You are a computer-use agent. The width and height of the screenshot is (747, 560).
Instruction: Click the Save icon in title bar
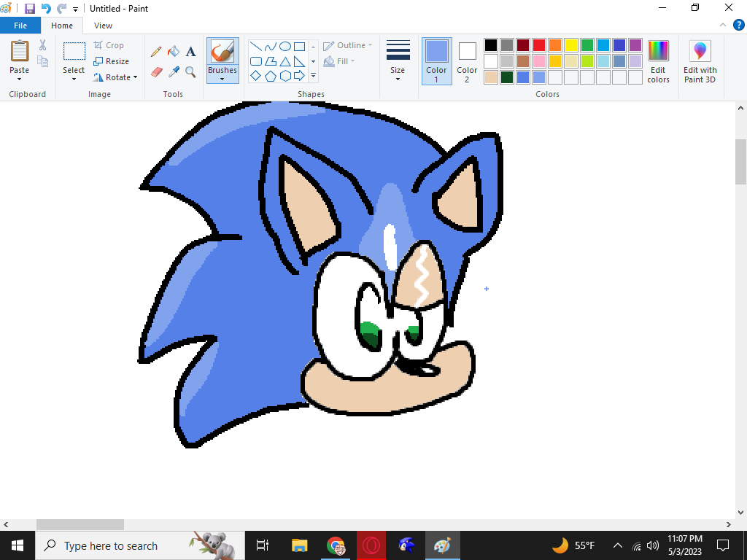click(30, 9)
